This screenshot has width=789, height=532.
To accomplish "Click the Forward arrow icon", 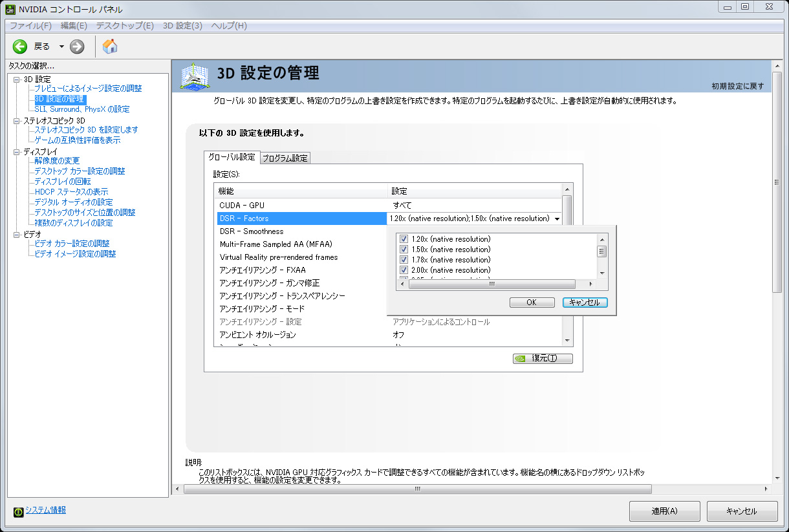I will pyautogui.click(x=77, y=46).
